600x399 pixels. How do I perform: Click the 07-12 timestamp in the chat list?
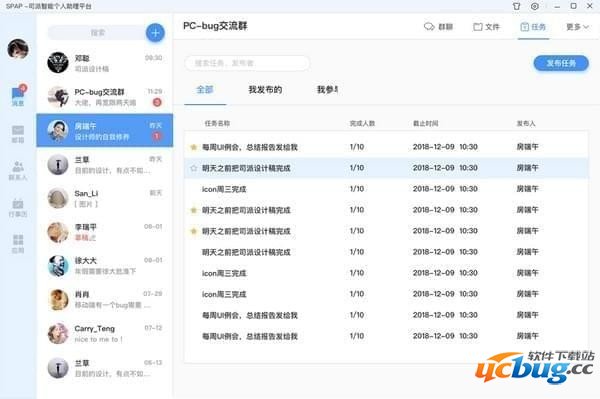point(153,328)
